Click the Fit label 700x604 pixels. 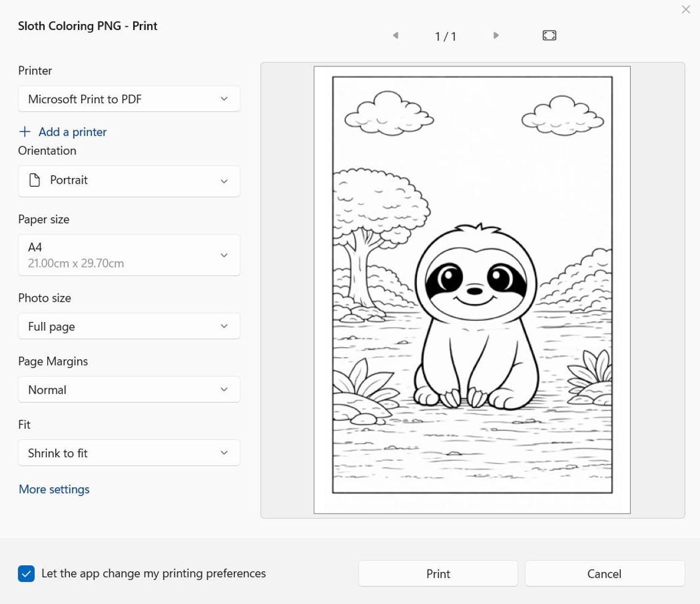[24, 425]
